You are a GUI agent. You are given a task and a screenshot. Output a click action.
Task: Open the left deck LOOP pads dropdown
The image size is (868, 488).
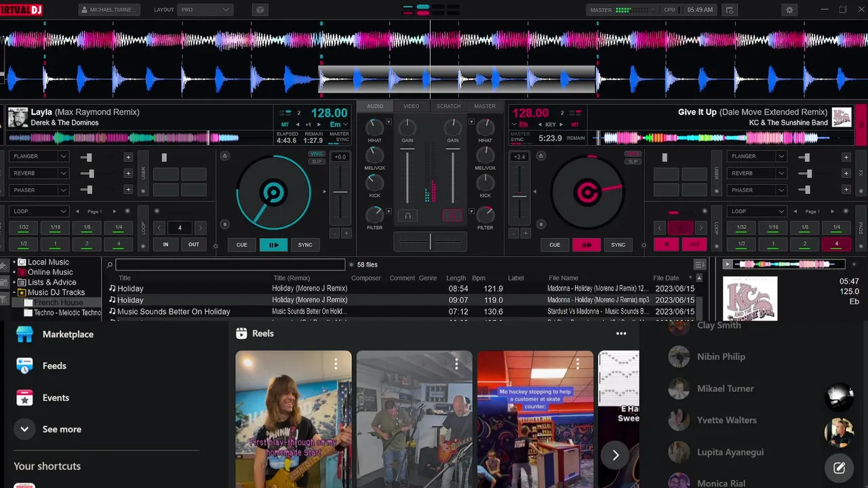[x=39, y=211]
